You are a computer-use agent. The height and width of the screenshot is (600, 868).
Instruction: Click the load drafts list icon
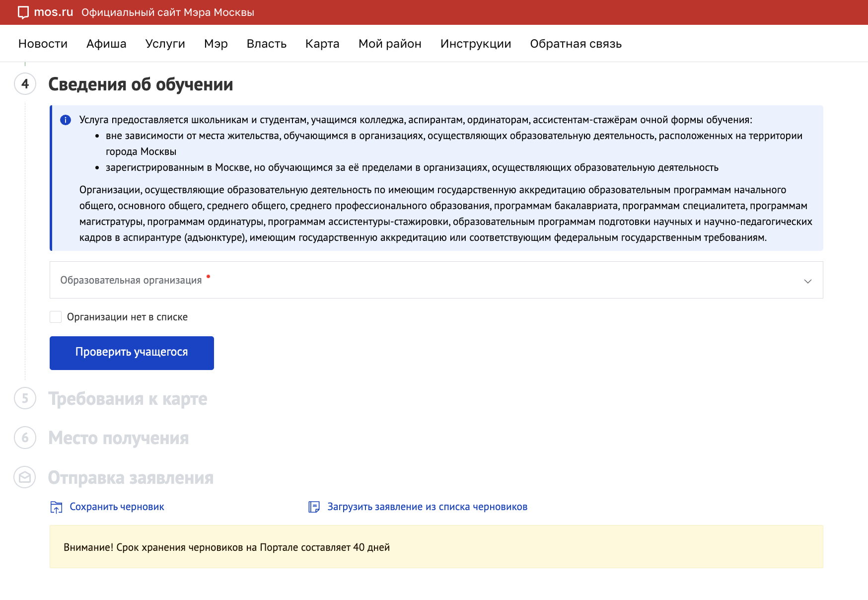[314, 507]
